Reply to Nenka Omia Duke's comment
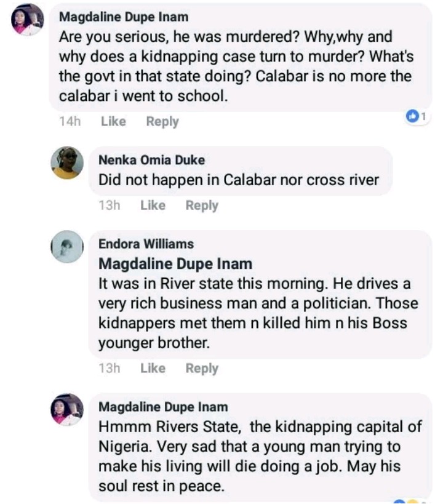 point(202,206)
